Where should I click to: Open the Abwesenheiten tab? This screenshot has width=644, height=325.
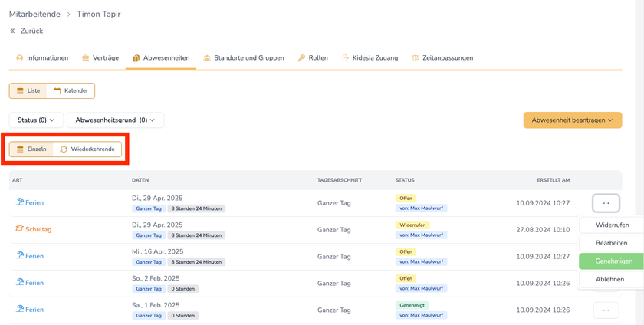click(160, 58)
